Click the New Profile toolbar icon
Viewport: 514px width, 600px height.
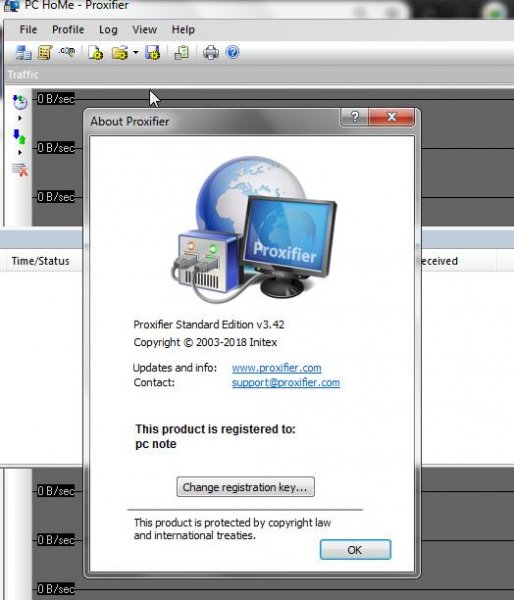click(95, 52)
